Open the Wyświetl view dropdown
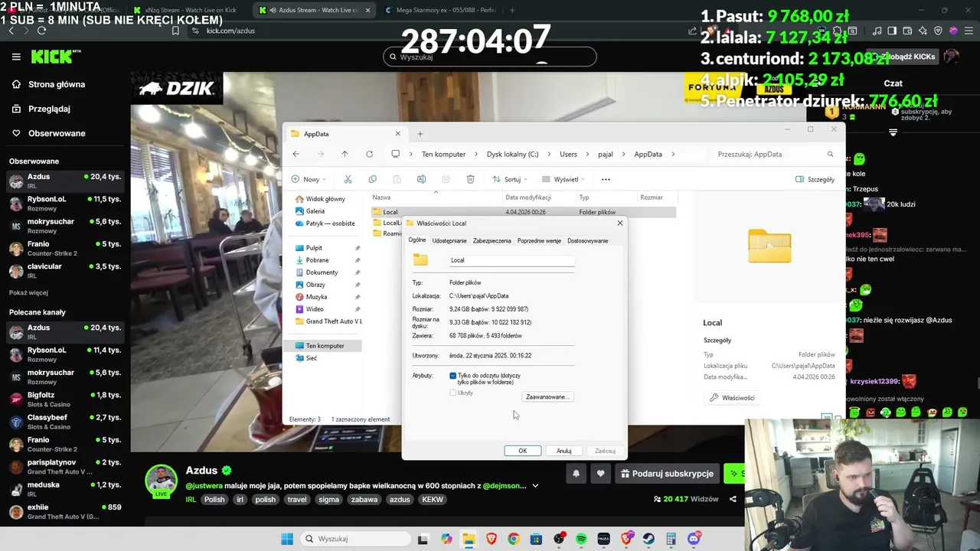Viewport: 980px width, 551px height. [564, 179]
